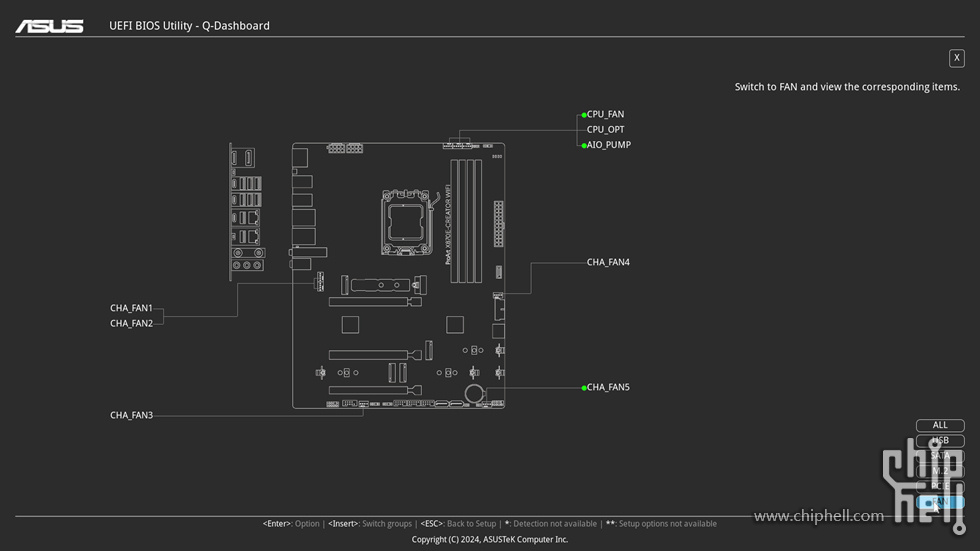Switch to the M.2 group
This screenshot has height=551, width=980.
(940, 471)
